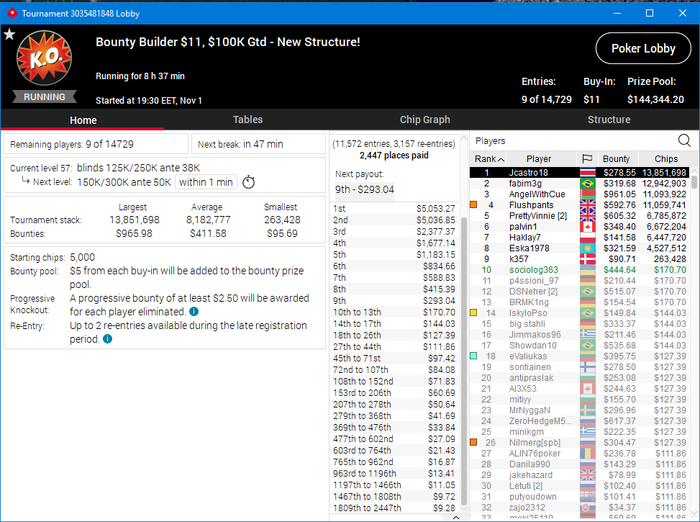Sort players by Rank column arrow
The width and height of the screenshot is (700, 522).
pos(501,159)
